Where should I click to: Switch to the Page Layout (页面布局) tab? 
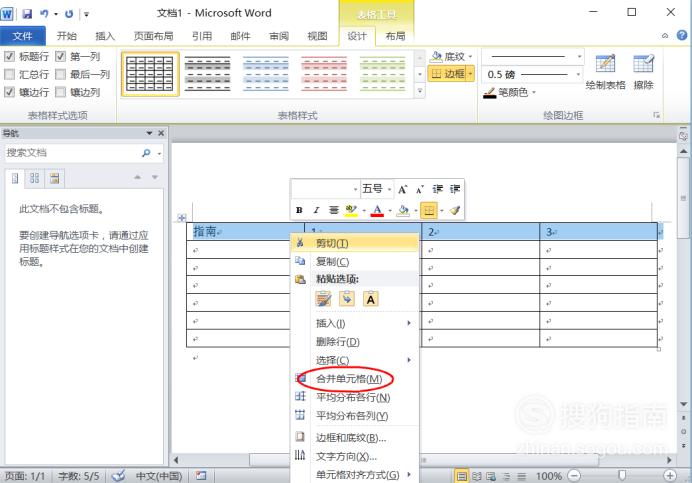(x=154, y=36)
